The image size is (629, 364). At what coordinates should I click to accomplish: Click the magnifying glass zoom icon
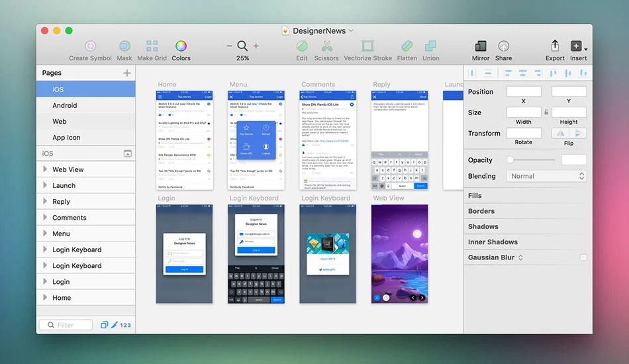pos(242,46)
